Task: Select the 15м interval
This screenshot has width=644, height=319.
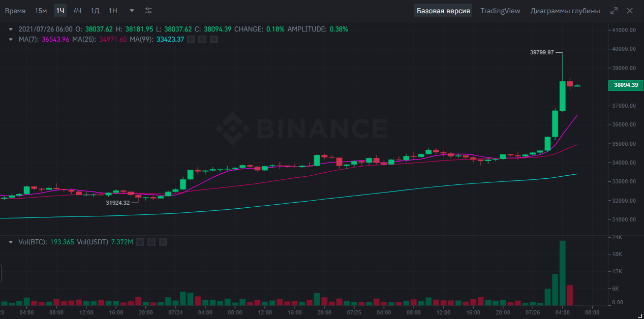Action: tap(41, 11)
